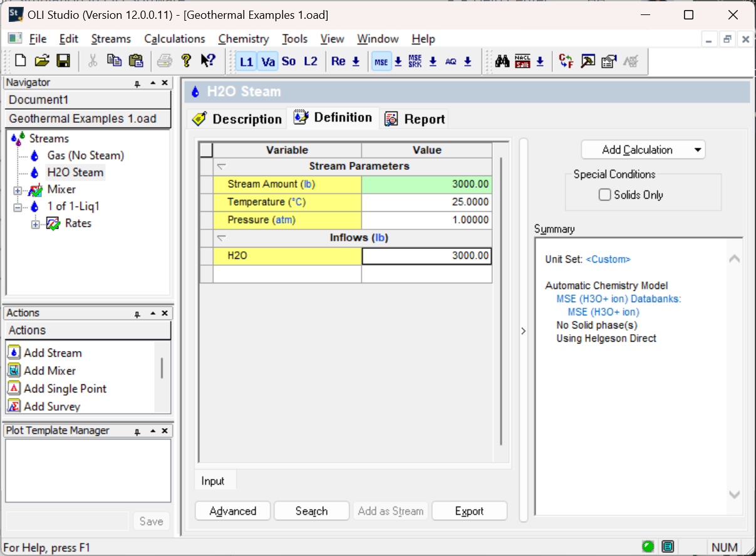This screenshot has width=756, height=556.
Task: Select the H2O Steam stream in Navigator
Action: (x=75, y=172)
